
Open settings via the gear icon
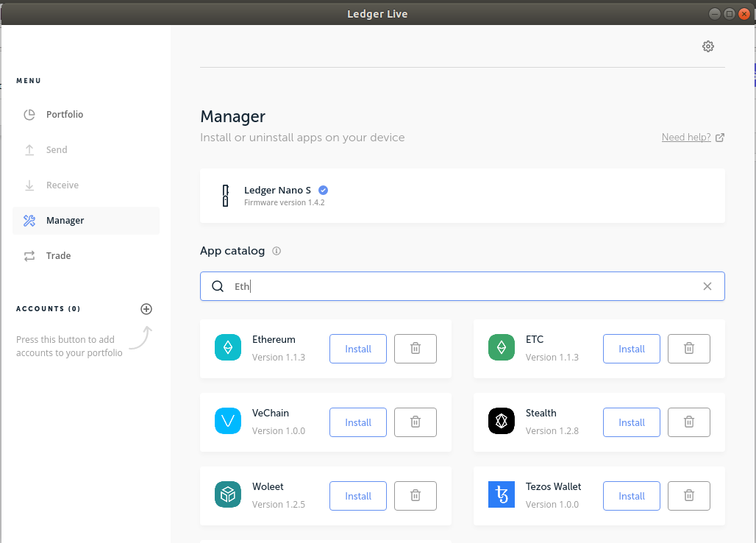tap(707, 46)
